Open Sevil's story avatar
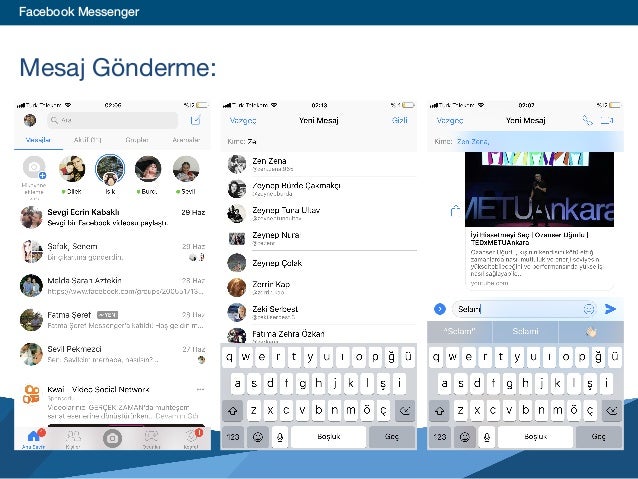Image resolution: width=638 pixels, height=479 pixels. [186, 168]
